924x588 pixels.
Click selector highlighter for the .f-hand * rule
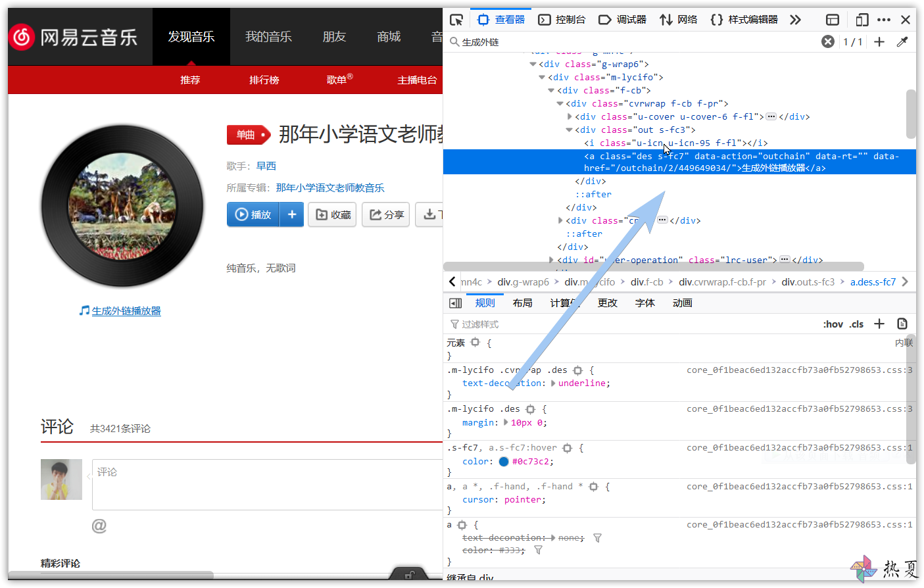click(594, 487)
